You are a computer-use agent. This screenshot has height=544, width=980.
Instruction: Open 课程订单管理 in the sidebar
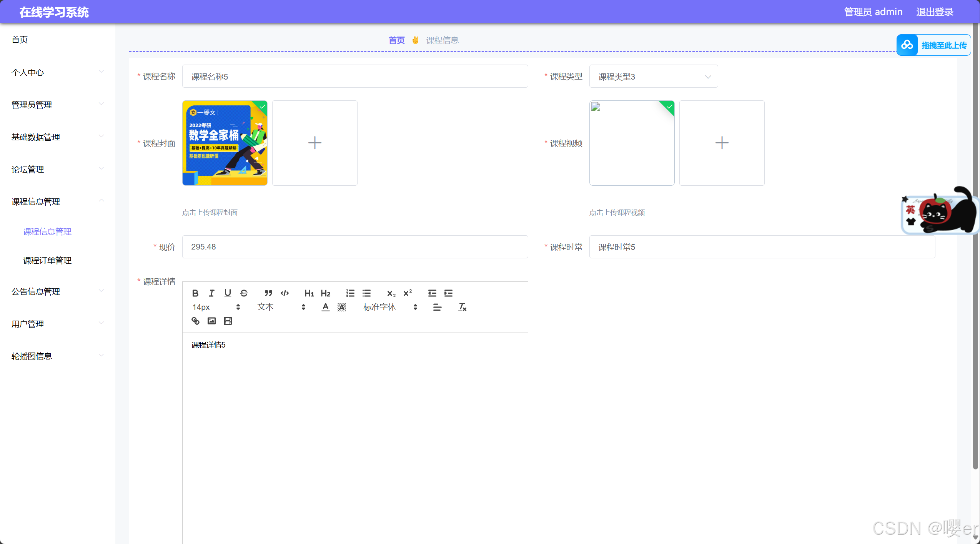coord(47,261)
